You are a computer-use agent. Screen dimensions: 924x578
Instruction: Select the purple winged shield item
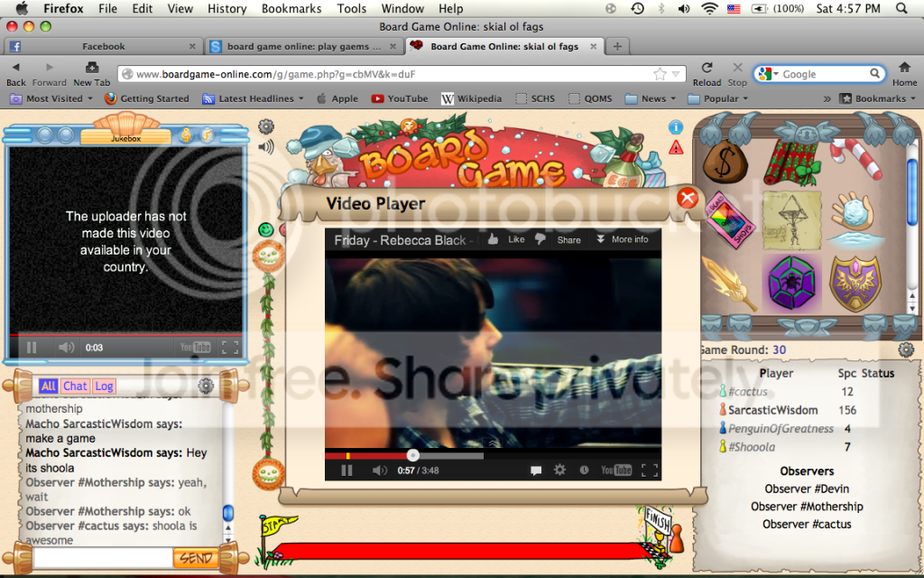point(855,284)
